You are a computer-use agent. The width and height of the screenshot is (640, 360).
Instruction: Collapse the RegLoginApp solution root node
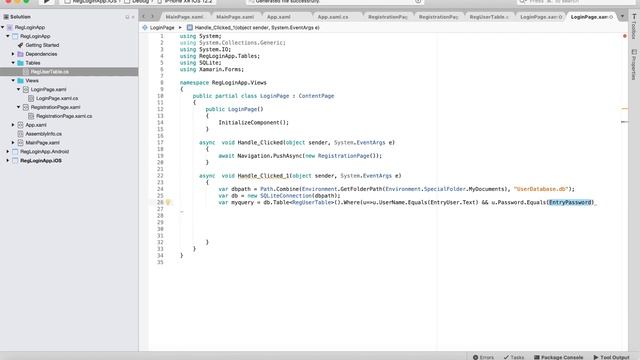click(3, 27)
